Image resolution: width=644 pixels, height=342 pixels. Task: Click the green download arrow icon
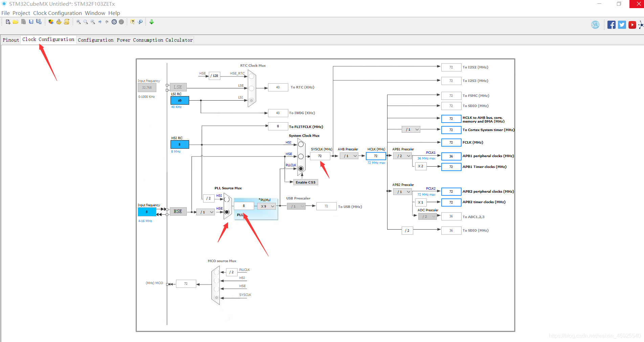[152, 22]
